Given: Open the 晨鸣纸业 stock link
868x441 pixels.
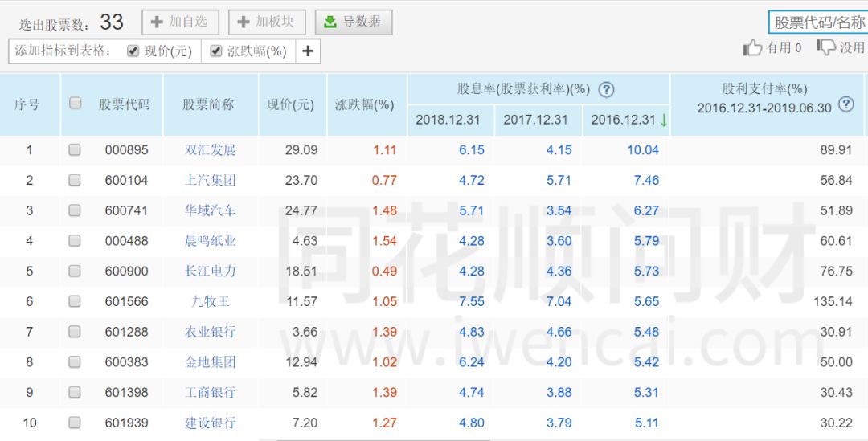Looking at the screenshot, I should point(211,241).
